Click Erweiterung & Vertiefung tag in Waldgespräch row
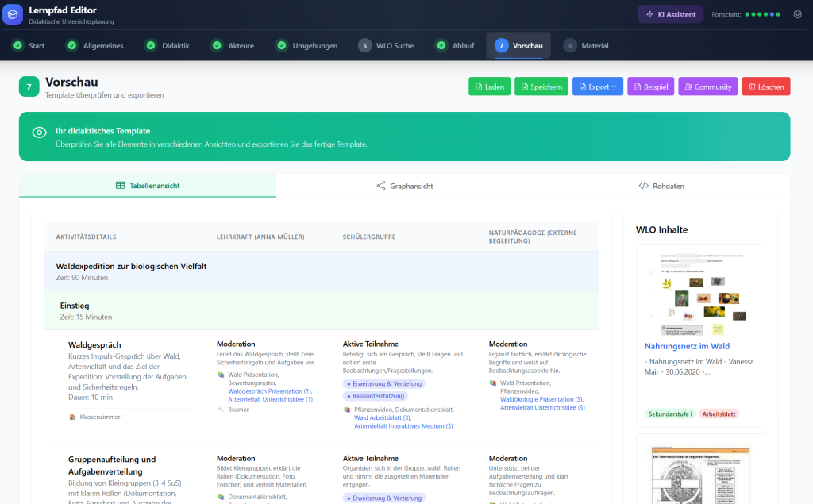Image resolution: width=813 pixels, height=504 pixels. (384, 383)
